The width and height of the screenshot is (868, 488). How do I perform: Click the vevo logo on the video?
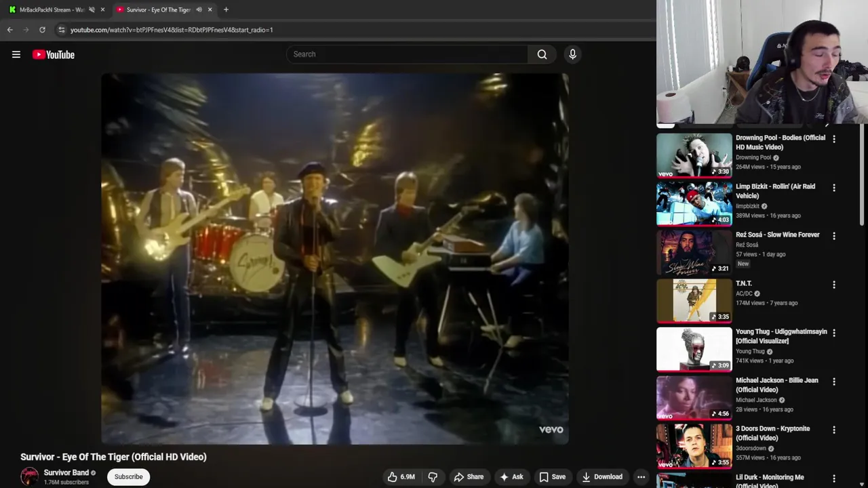(551, 430)
